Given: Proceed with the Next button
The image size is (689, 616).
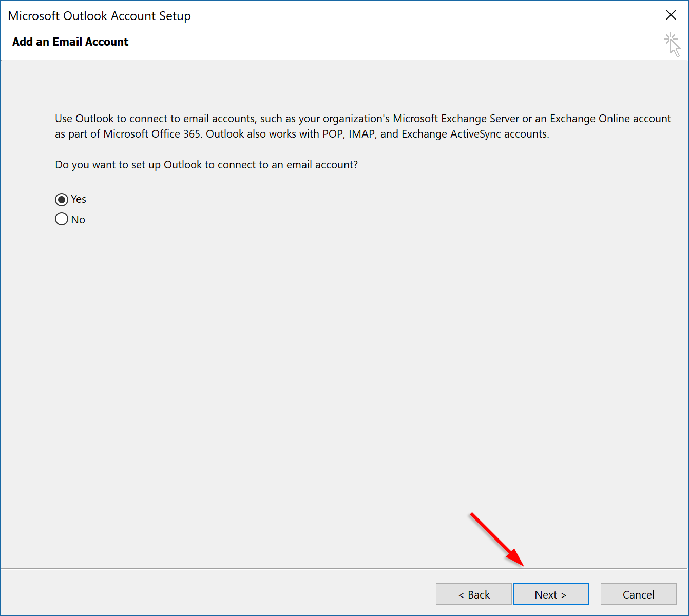Looking at the screenshot, I should tap(551, 594).
